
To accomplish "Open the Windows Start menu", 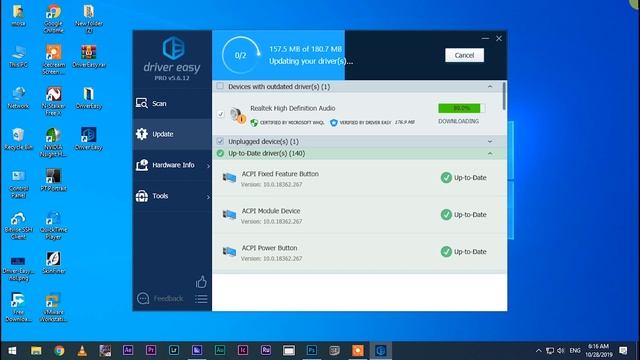I will (12, 351).
